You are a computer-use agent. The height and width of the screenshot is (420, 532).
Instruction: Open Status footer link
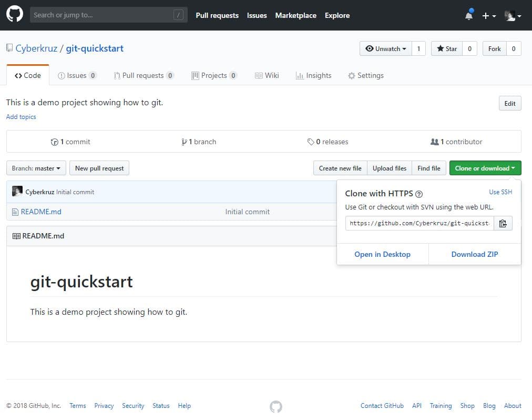161,405
